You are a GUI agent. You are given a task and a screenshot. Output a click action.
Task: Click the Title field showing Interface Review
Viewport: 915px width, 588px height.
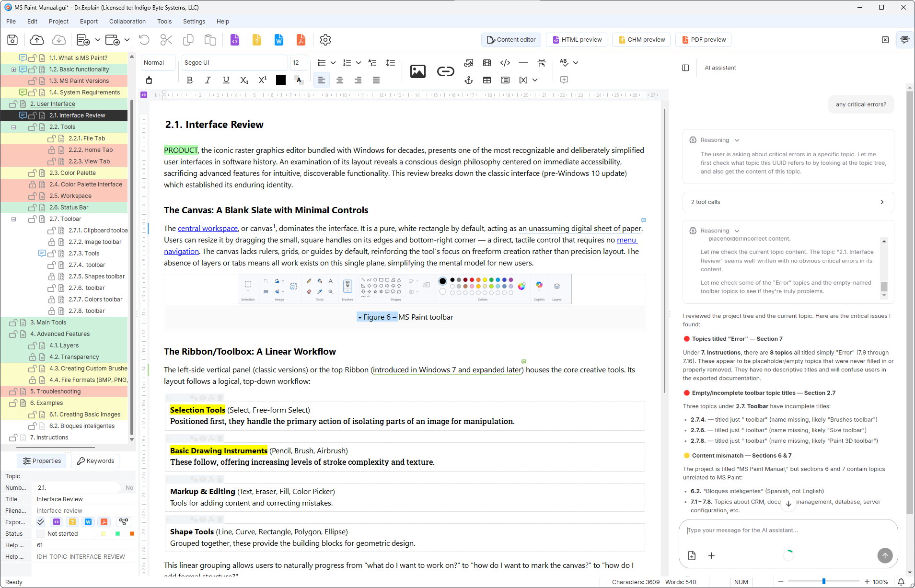tap(83, 499)
